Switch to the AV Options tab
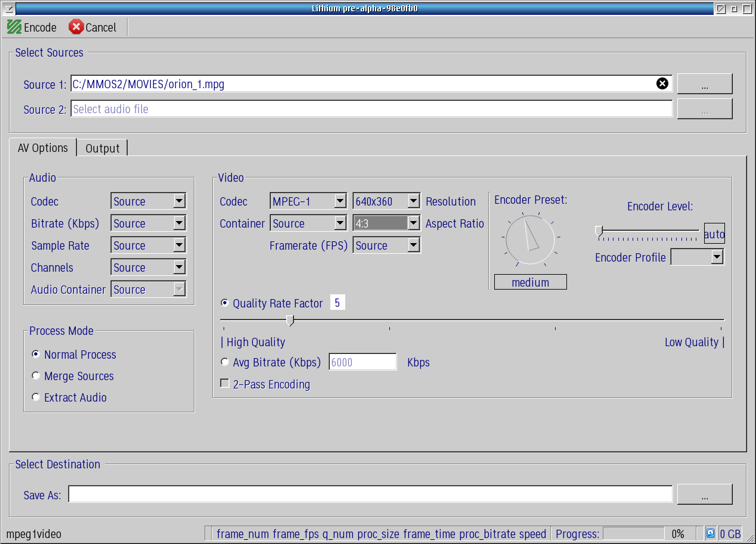756x544 pixels. click(43, 148)
